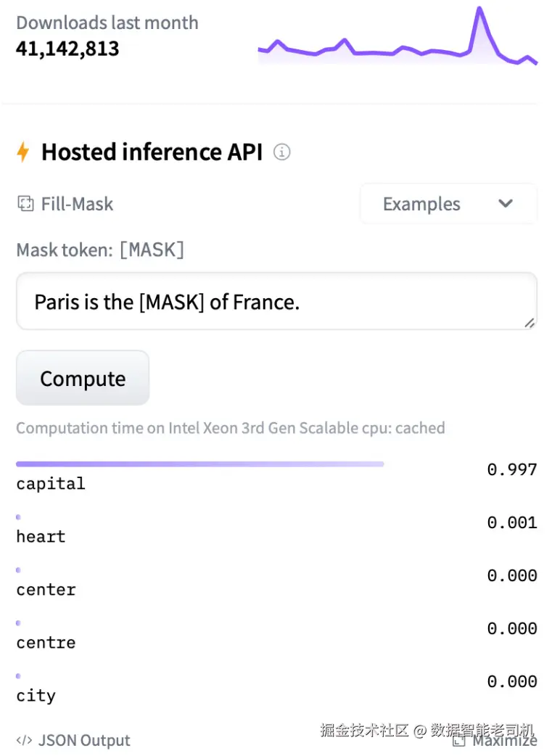The height and width of the screenshot is (756, 552).
Task: Click the capital probability bar
Action: point(199,464)
